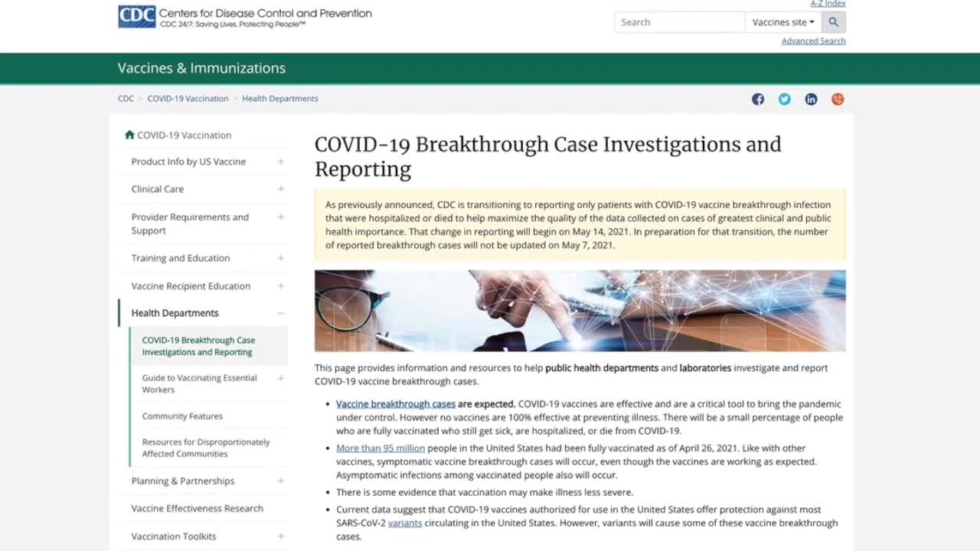Collapse the Health Departments section
The image size is (980, 551).
click(281, 313)
